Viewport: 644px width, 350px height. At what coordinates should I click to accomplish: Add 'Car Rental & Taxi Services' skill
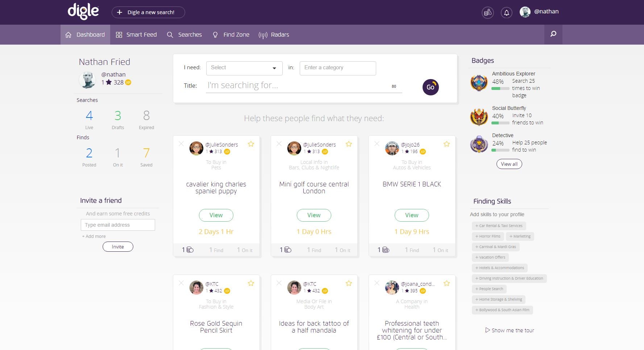coord(499,226)
